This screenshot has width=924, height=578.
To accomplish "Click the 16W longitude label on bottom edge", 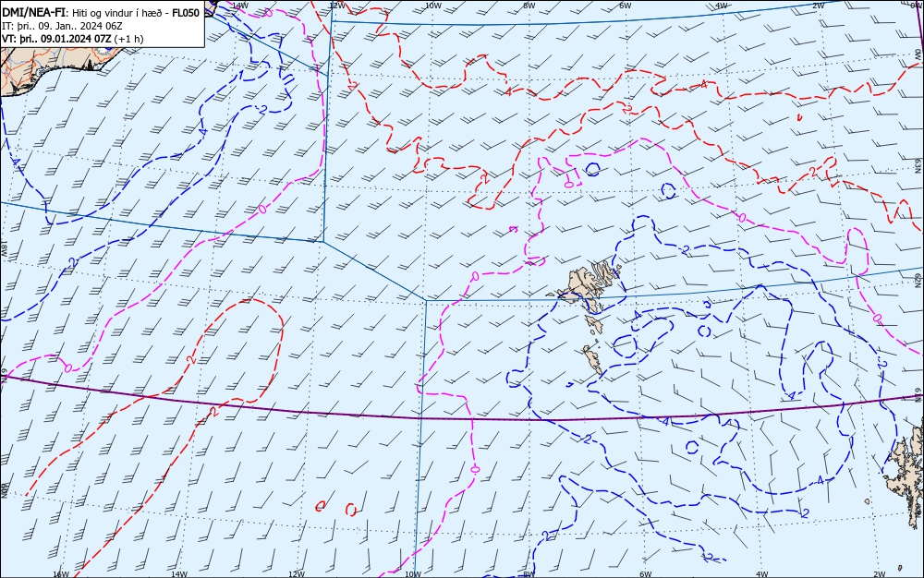I will click(x=61, y=574).
